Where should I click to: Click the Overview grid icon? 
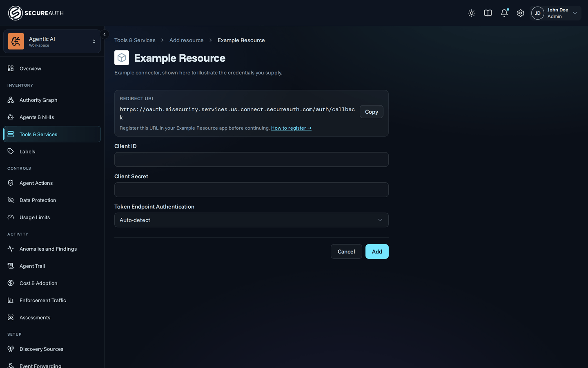tap(11, 68)
